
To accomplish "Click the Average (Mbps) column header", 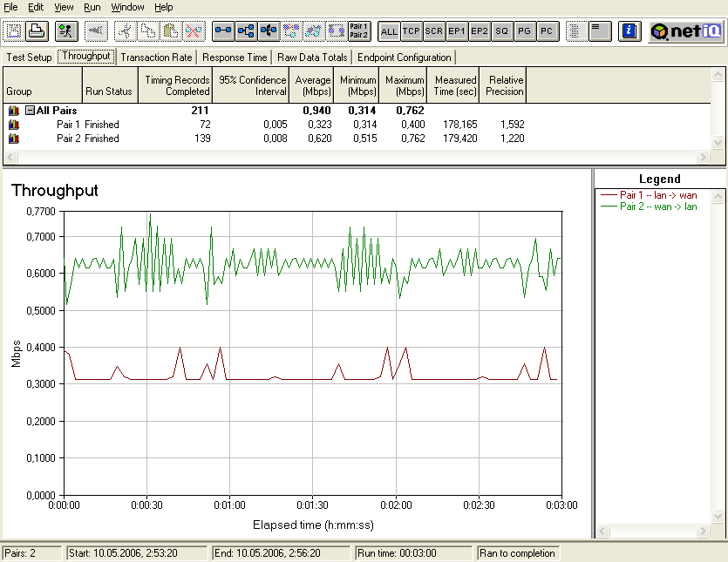I will (x=313, y=85).
